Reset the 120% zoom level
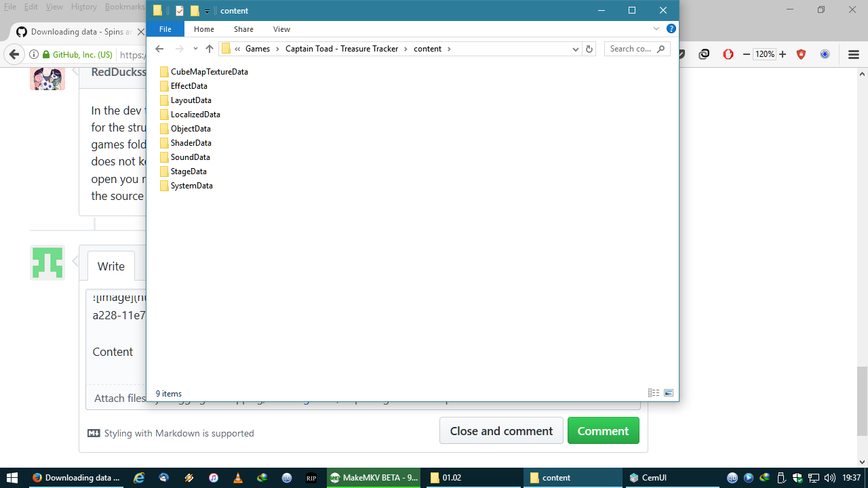Viewport: 868px width, 488px height. [764, 55]
